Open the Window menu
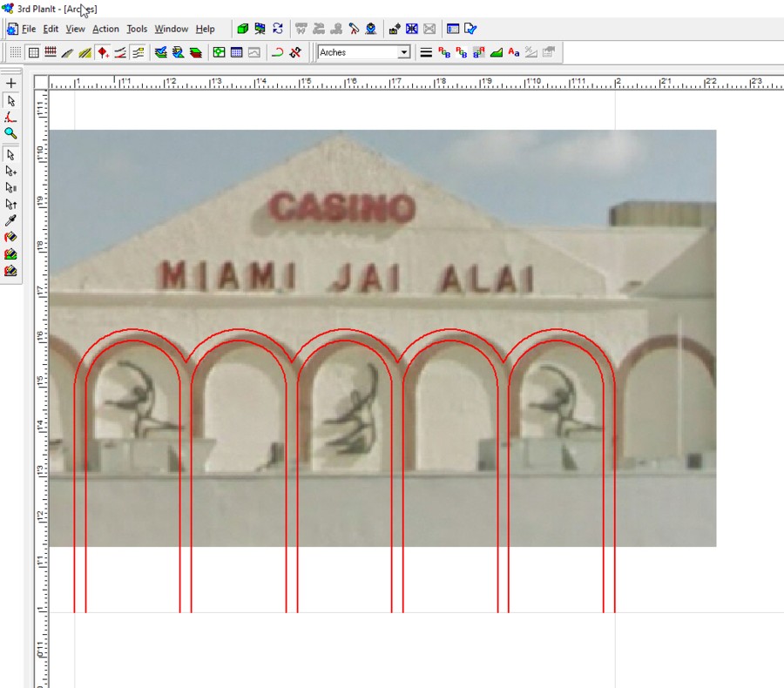The width and height of the screenshot is (784, 688). tap(171, 29)
